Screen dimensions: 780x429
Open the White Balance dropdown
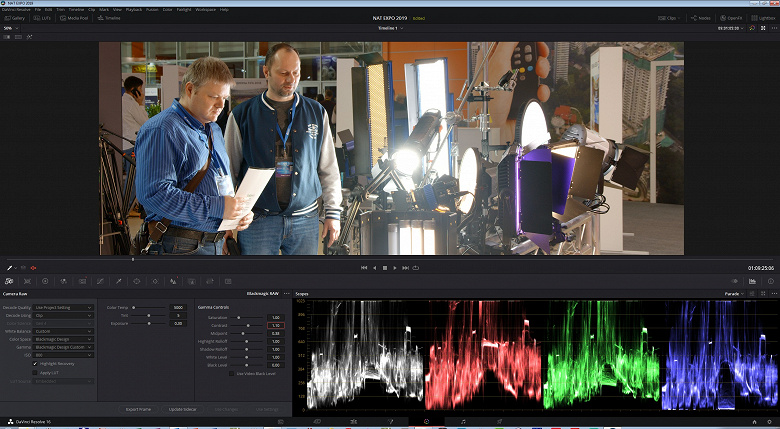point(62,331)
